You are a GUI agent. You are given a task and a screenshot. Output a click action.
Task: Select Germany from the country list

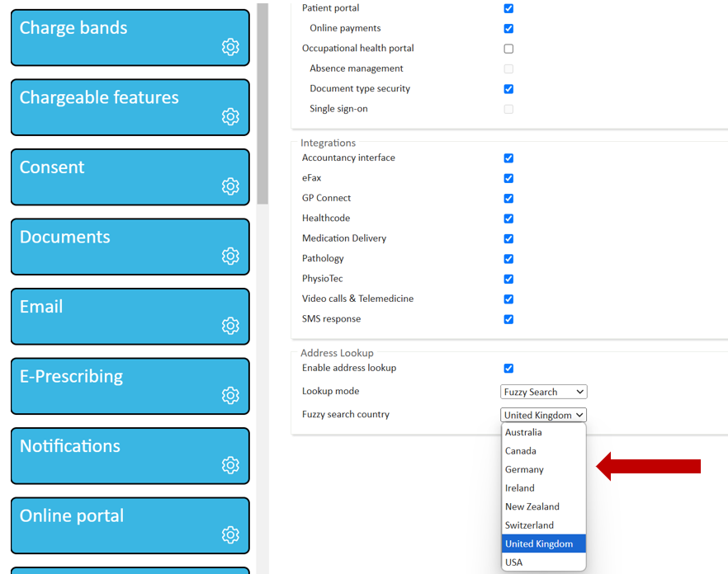point(525,470)
